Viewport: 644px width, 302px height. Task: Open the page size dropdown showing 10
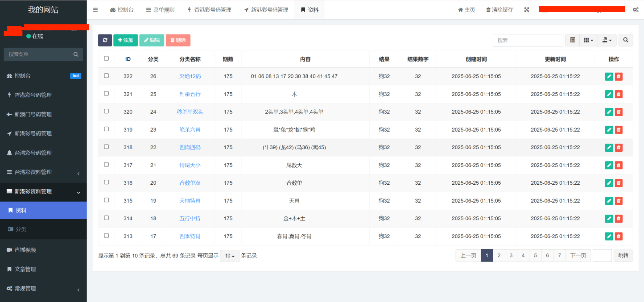(229, 256)
